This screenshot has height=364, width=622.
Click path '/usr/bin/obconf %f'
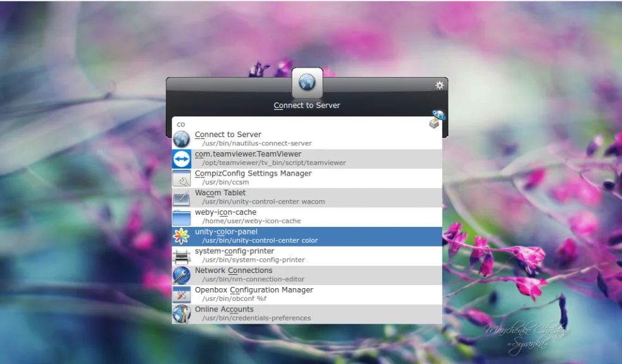[x=235, y=299]
